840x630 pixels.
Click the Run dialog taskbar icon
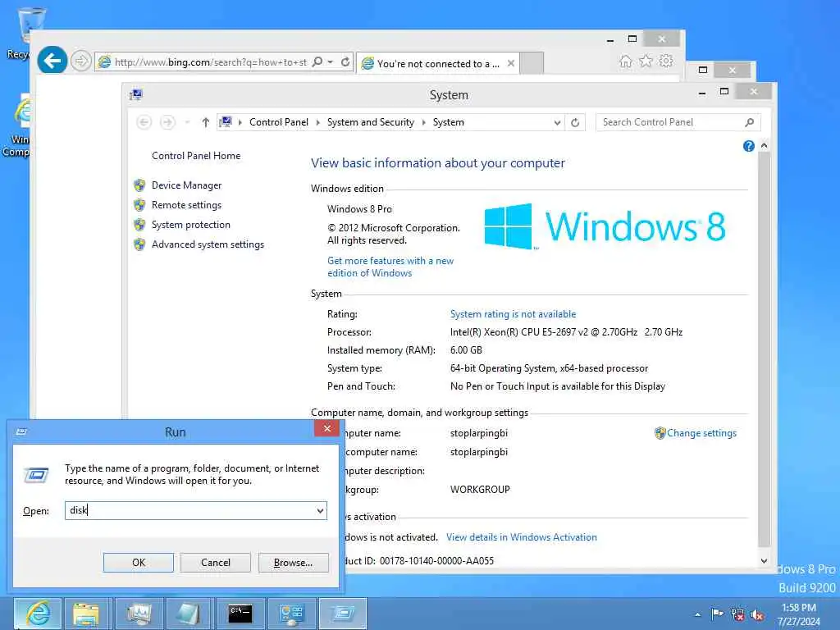point(343,614)
